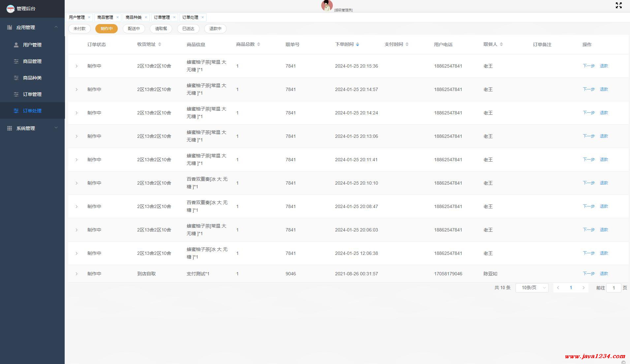Click 退款 for order at 20:13:06
The height and width of the screenshot is (364, 630).
coord(604,136)
